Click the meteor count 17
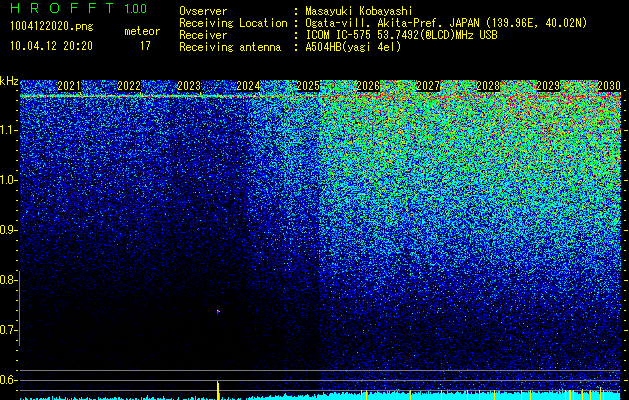 tap(145, 46)
